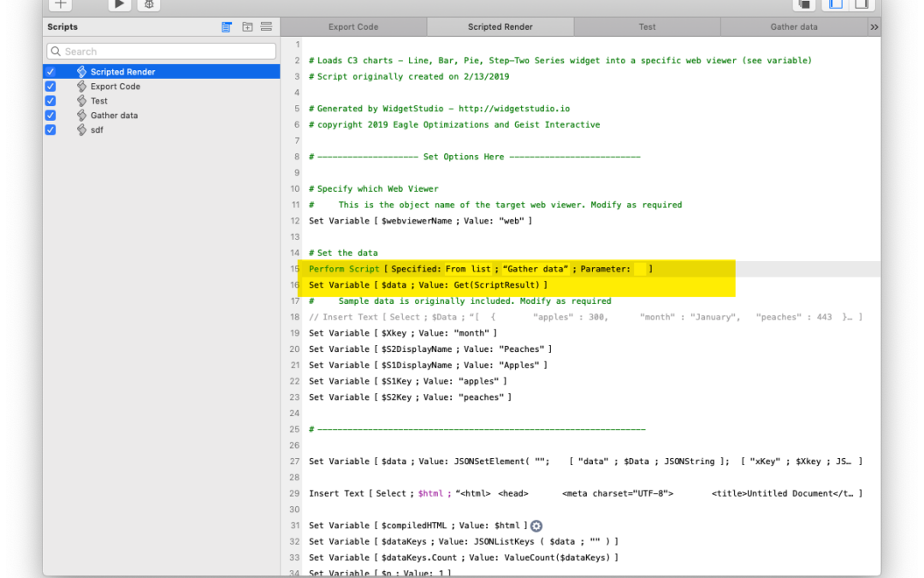Switch to the Export Code tab
This screenshot has width=924, height=578.
353,27
